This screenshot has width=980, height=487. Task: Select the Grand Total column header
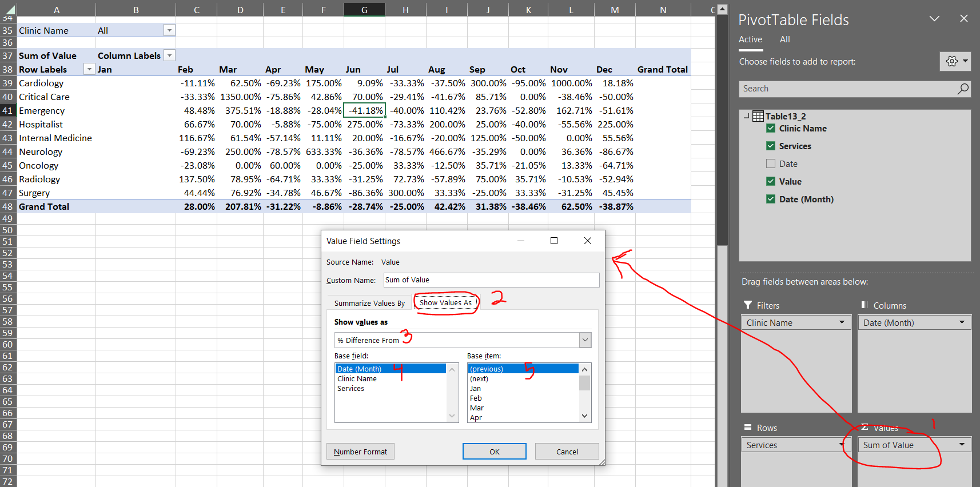point(663,69)
